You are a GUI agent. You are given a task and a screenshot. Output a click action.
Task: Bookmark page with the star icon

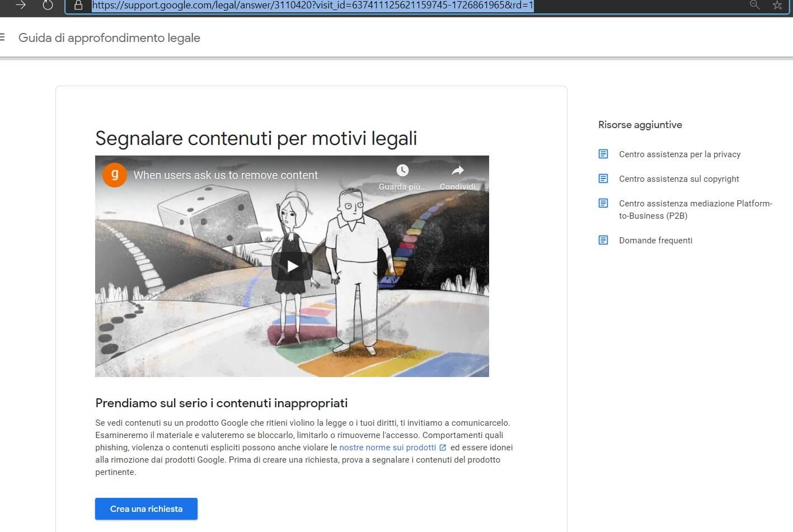click(777, 6)
